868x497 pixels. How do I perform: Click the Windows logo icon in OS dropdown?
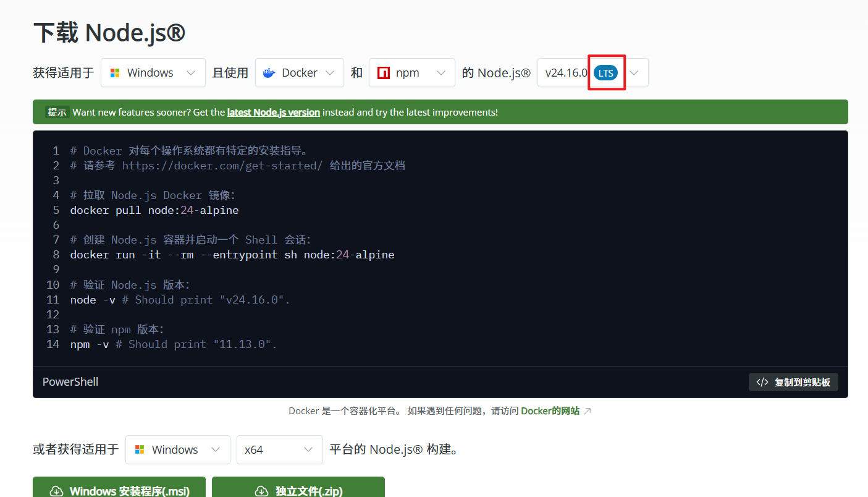114,73
